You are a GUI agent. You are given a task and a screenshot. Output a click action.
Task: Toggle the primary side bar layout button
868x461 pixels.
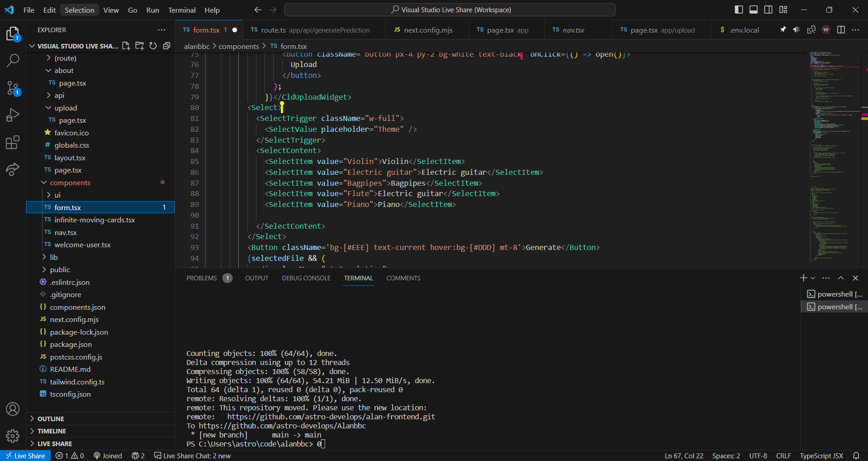click(739, 10)
